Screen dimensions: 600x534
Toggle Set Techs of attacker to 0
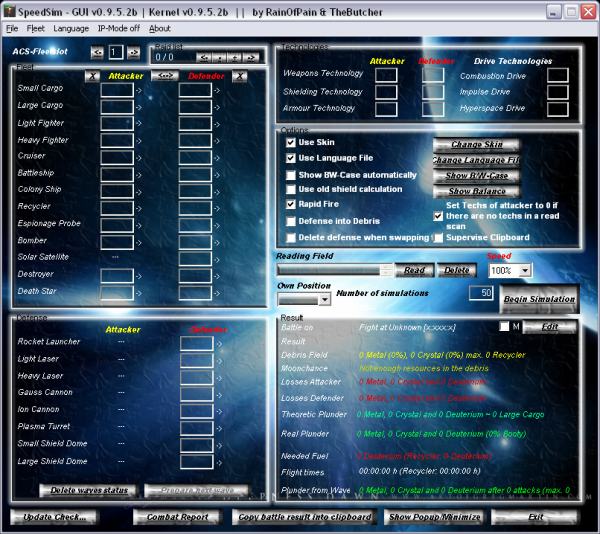(x=438, y=216)
